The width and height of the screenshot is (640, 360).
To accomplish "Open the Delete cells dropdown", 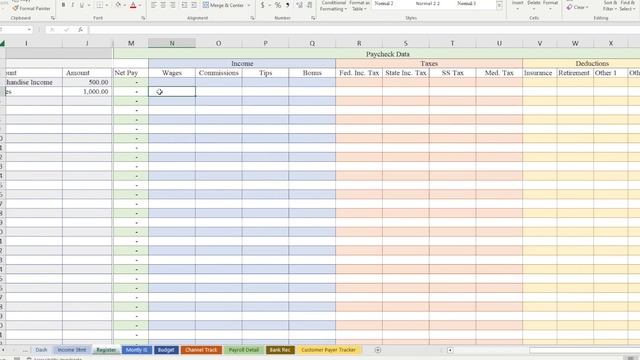I will [x=534, y=5].
